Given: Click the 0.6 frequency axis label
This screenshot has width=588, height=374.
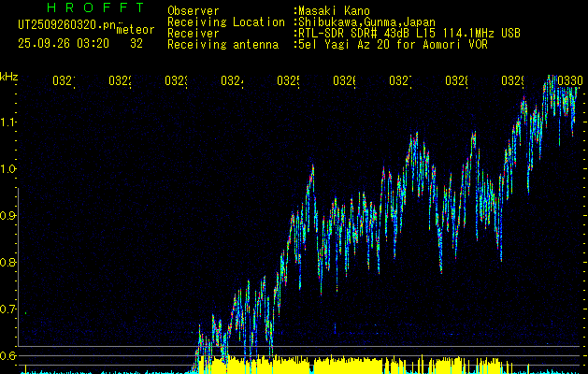Looking at the screenshot, I should coord(8,355).
